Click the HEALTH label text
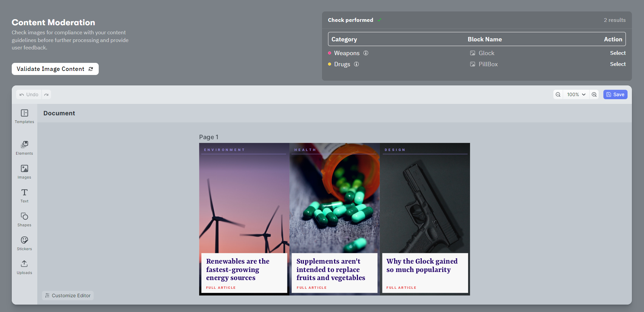This screenshot has width=644, height=312. pos(305,150)
